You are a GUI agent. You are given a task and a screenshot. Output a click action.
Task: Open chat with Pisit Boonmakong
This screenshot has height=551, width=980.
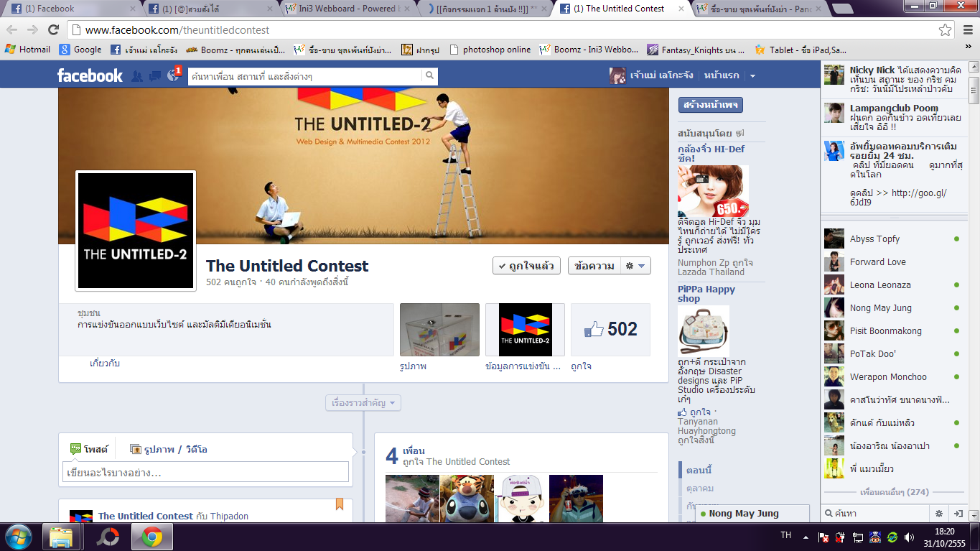pos(892,331)
